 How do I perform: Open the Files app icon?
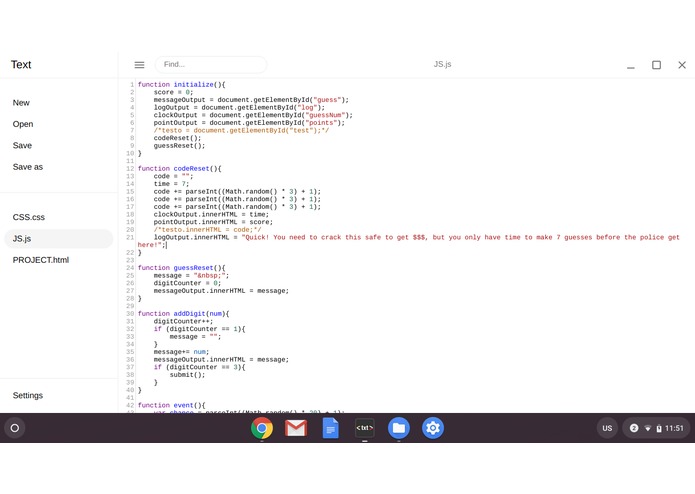click(398, 428)
